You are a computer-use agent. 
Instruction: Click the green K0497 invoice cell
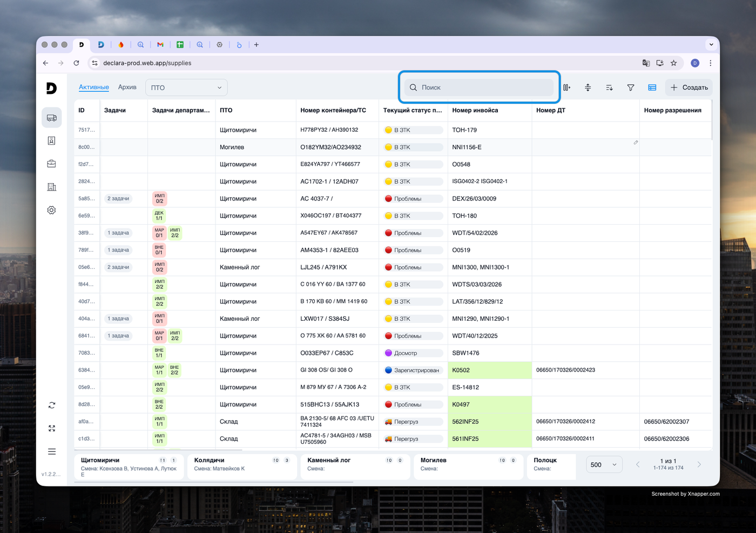[490, 404]
